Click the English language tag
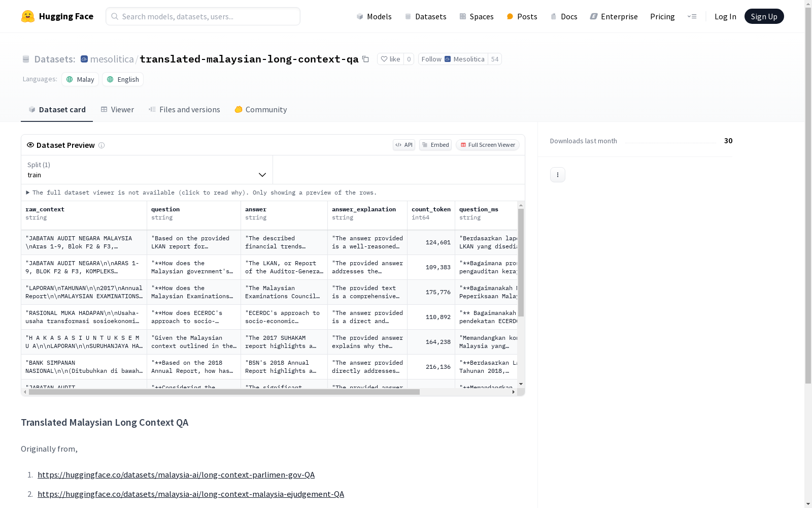Image resolution: width=812 pixels, height=508 pixels. 123,79
